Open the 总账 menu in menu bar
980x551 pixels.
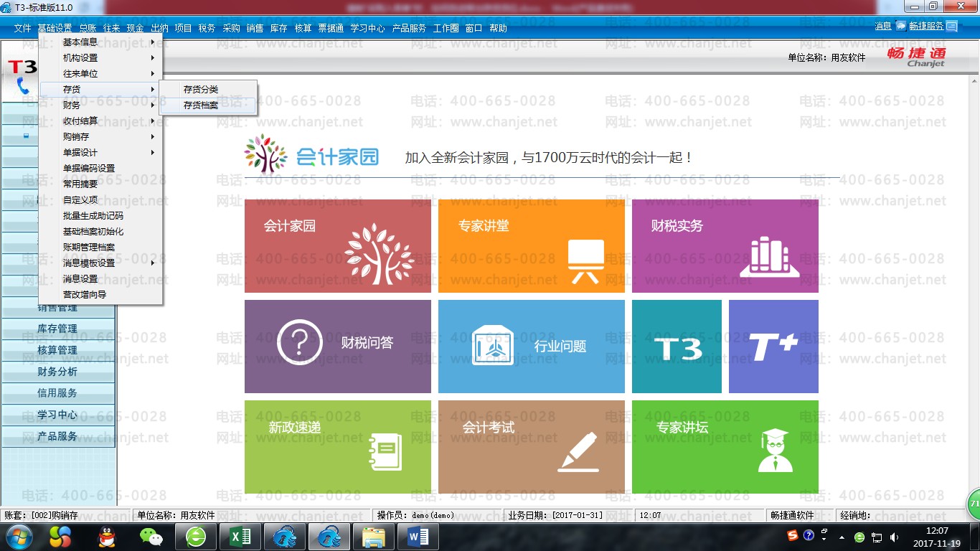click(88, 29)
